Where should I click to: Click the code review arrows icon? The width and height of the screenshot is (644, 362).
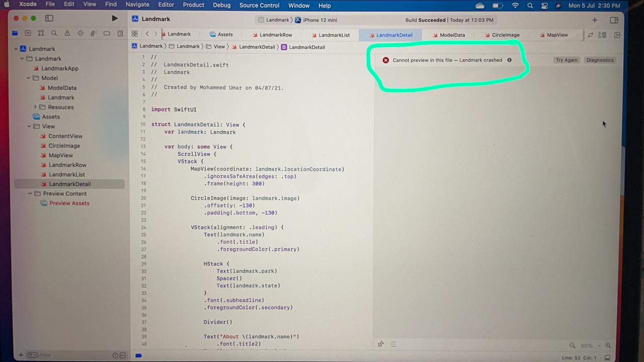click(x=590, y=35)
